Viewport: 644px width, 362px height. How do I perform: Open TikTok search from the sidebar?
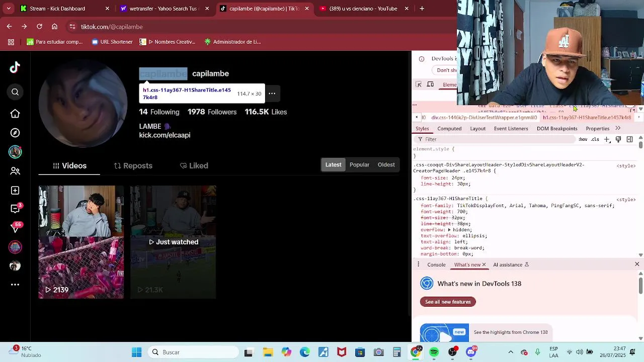pyautogui.click(x=15, y=92)
